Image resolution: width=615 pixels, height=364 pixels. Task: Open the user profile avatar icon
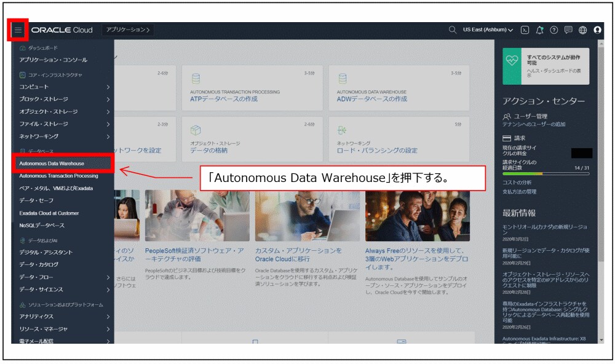[x=597, y=30]
